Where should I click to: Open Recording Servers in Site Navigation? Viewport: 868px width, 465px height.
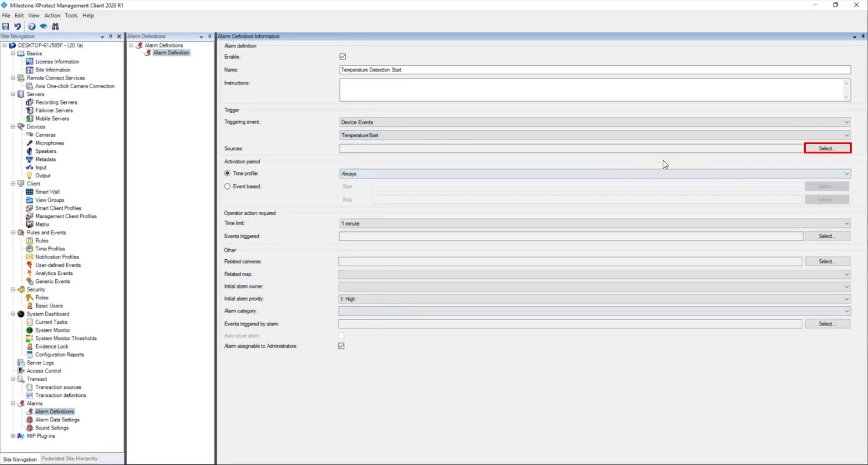[56, 102]
